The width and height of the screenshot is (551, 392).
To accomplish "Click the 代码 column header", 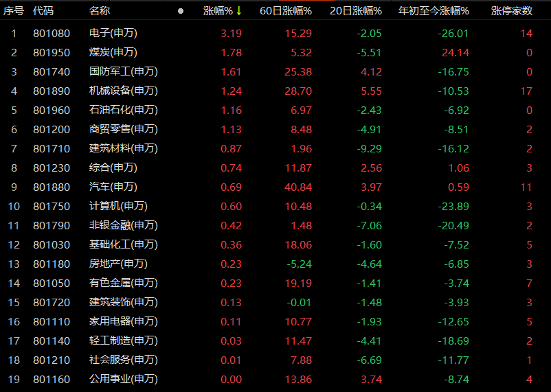I will click(x=43, y=11).
